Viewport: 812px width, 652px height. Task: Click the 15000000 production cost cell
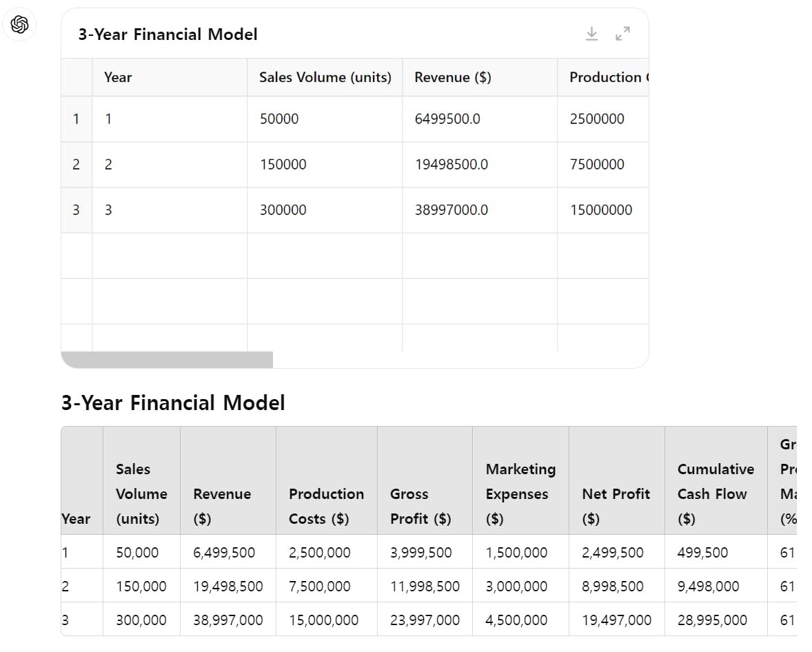coord(600,210)
